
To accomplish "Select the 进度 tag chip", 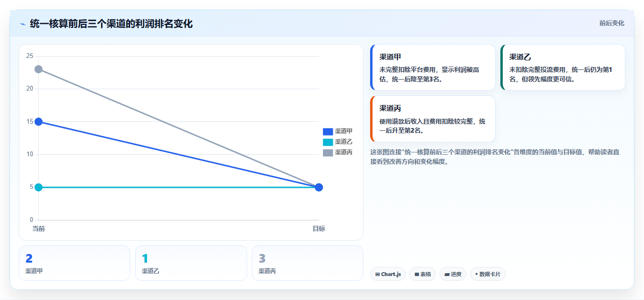I will (452, 274).
